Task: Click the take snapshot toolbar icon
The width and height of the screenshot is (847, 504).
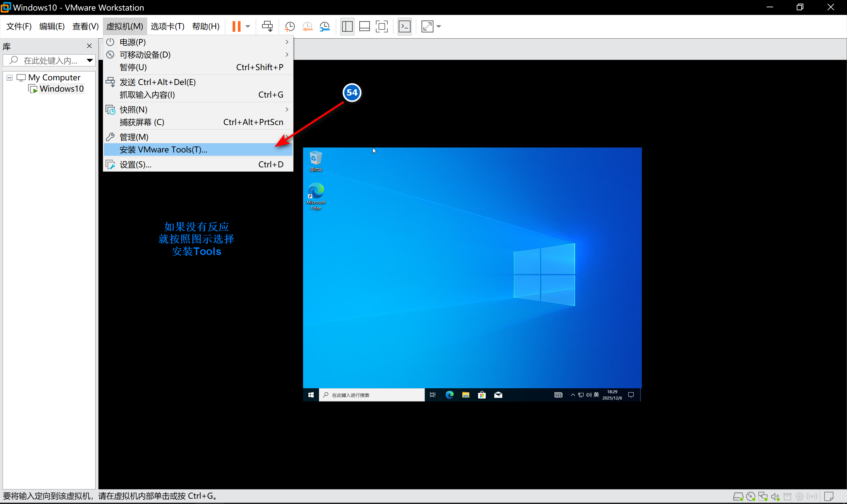Action: click(x=290, y=26)
